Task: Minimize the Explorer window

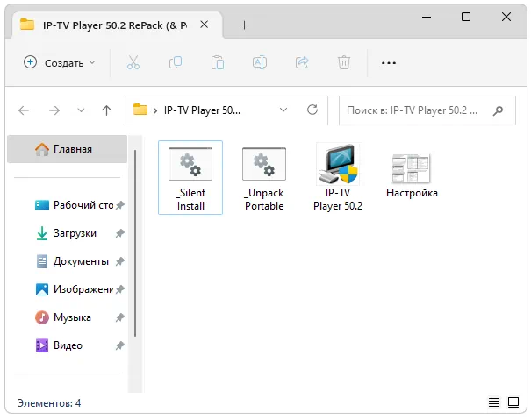Action: pos(427,17)
